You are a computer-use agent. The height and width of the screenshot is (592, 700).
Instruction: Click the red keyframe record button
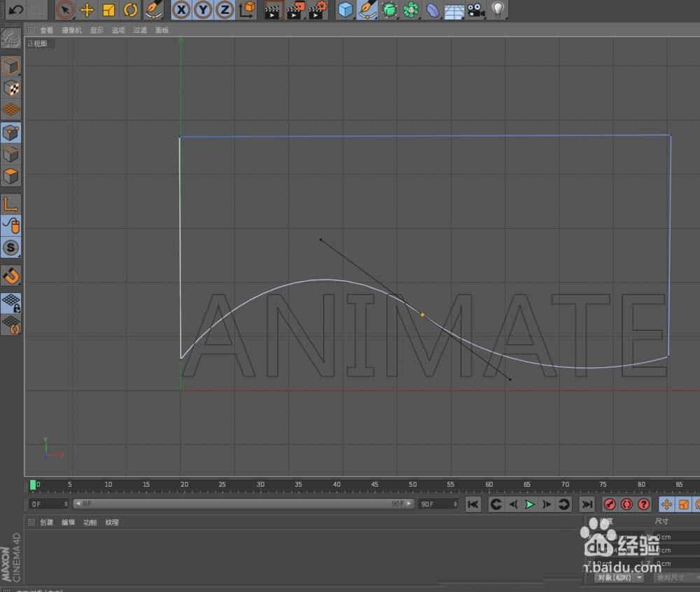tap(609, 504)
